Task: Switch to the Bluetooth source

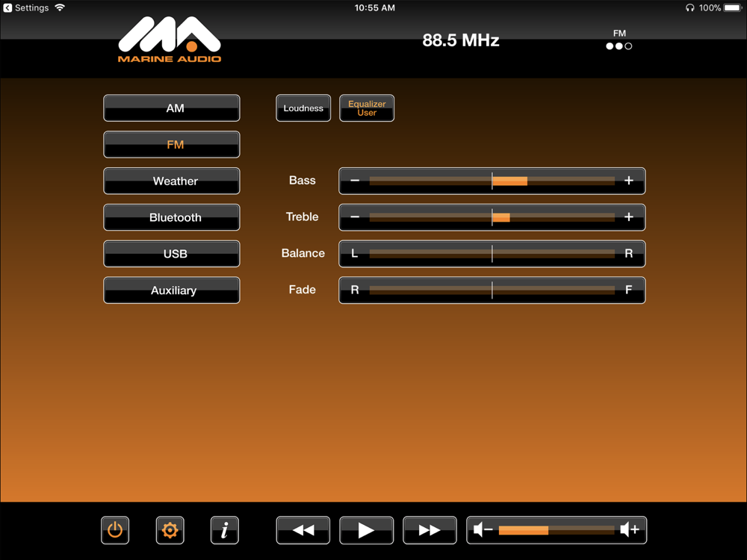Action: 172,218
